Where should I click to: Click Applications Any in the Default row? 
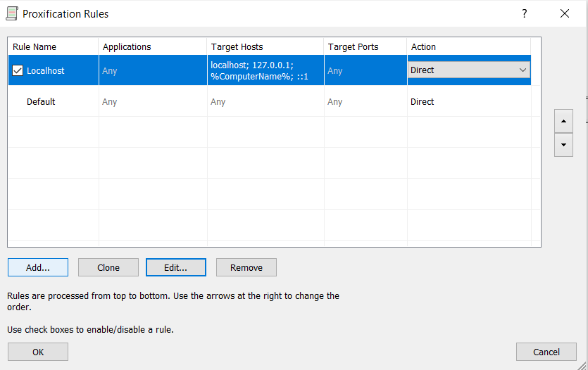[x=109, y=102]
